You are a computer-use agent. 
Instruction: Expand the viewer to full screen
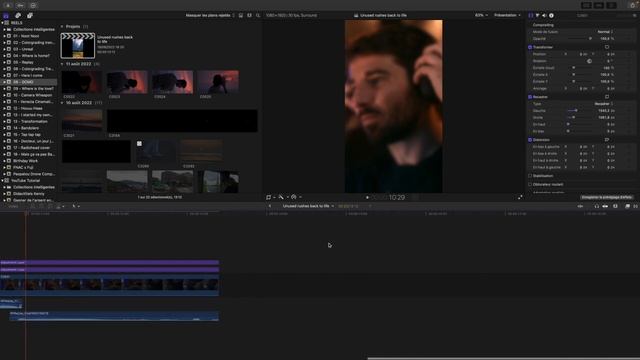pos(520,197)
